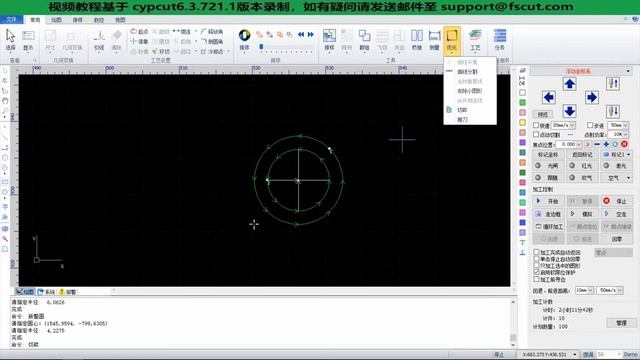640x360 pixels.
Task: Click the round 排序 sort icon
Action: pyautogui.click(x=244, y=36)
